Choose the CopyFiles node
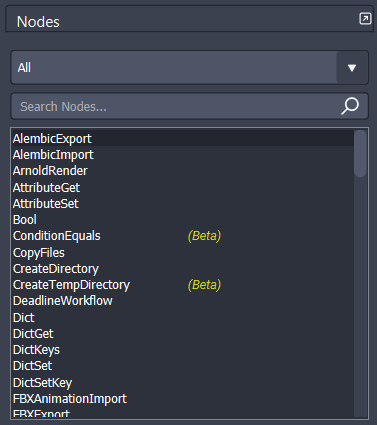The height and width of the screenshot is (425, 377). click(x=183, y=252)
